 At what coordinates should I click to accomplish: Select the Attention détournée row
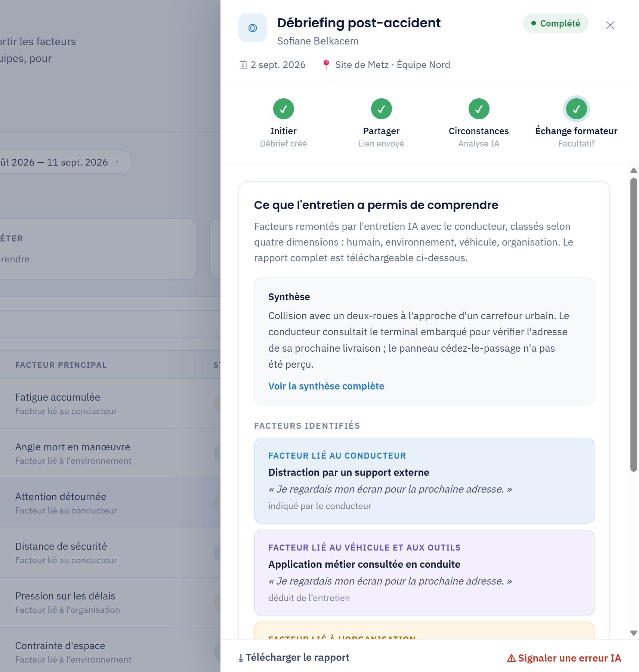click(x=110, y=503)
